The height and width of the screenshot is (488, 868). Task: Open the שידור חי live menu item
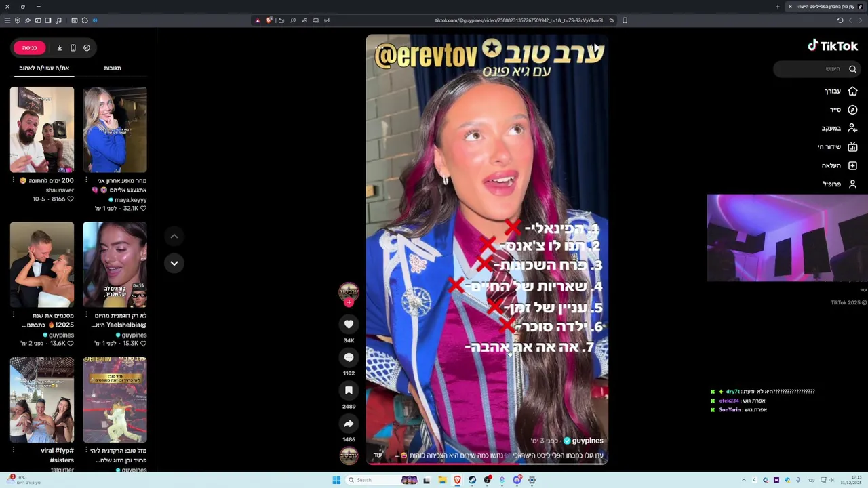tap(837, 147)
